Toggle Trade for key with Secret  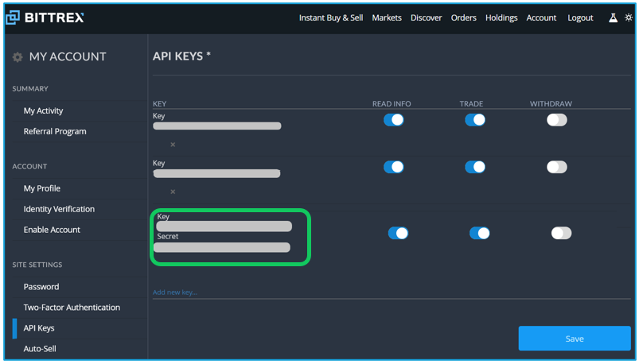[479, 233]
